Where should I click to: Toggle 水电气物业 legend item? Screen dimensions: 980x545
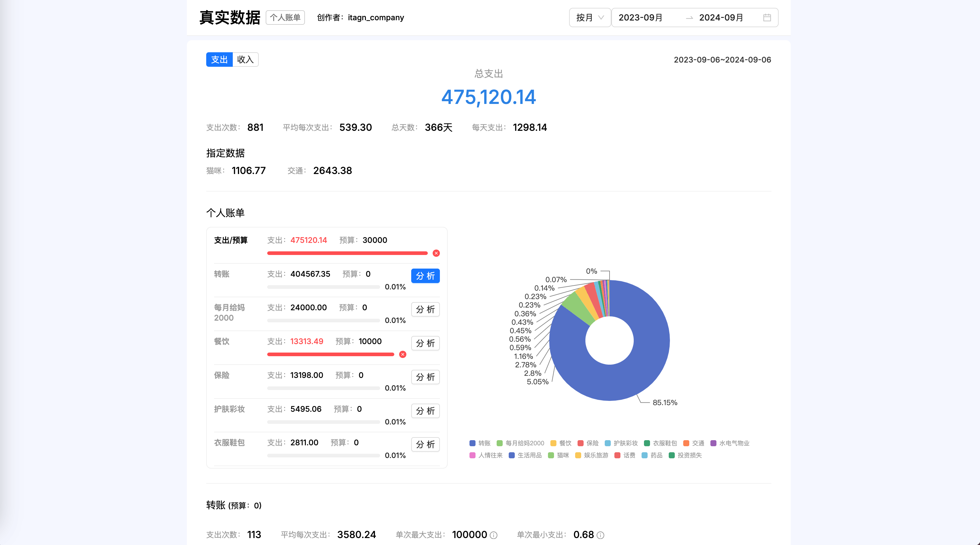point(730,443)
